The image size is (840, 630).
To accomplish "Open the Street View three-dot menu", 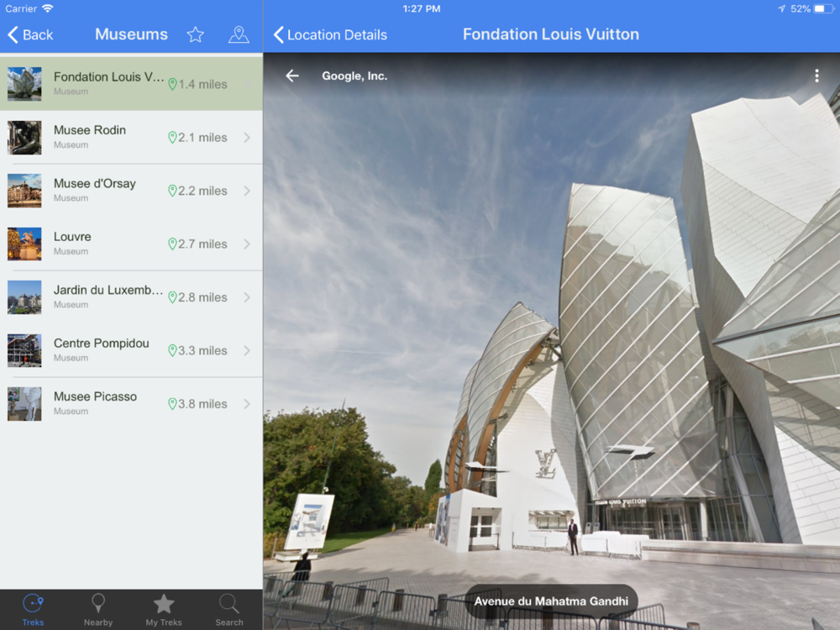I will (816, 76).
